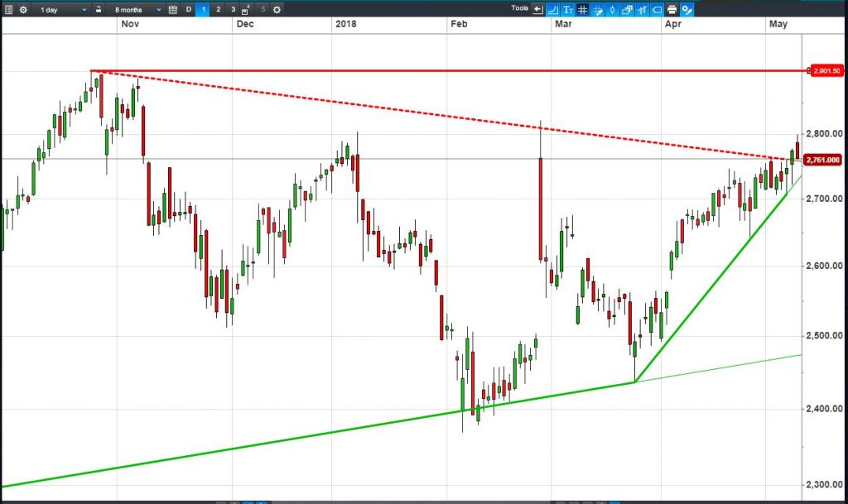Click the Dec date axis label
The image size is (848, 504).
point(245,24)
